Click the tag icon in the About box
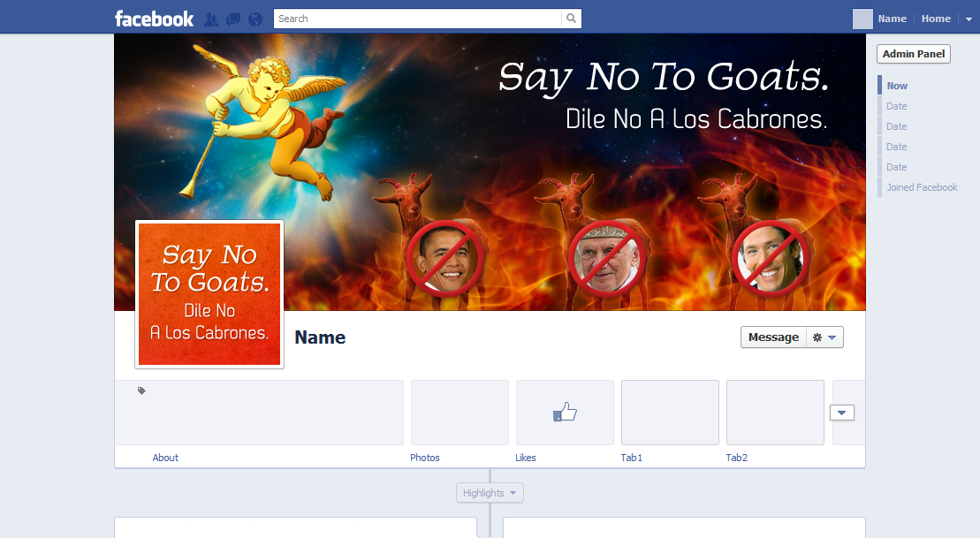This screenshot has height=538, width=980. coord(142,391)
